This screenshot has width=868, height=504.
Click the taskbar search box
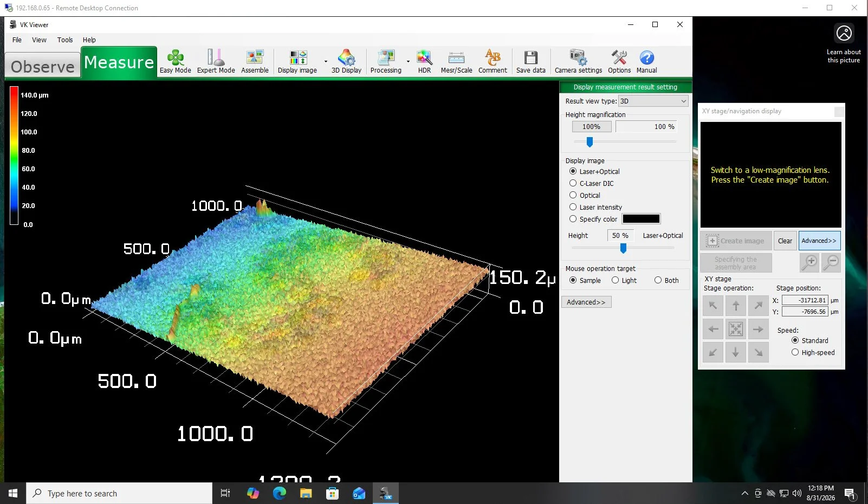[x=119, y=493]
